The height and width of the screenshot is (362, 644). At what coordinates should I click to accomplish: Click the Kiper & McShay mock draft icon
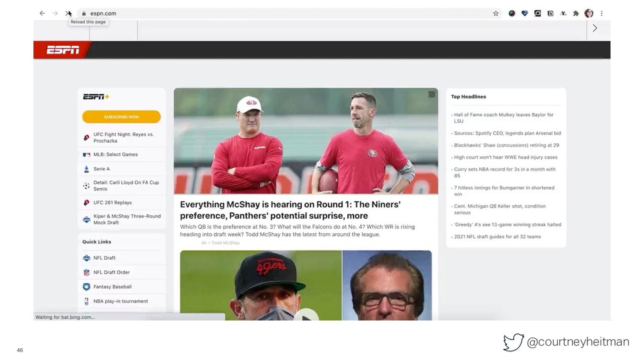point(86,219)
